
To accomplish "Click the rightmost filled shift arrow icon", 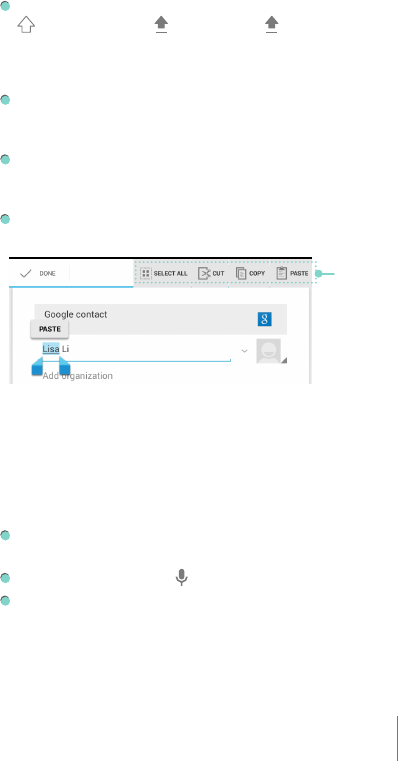I will (272, 24).
